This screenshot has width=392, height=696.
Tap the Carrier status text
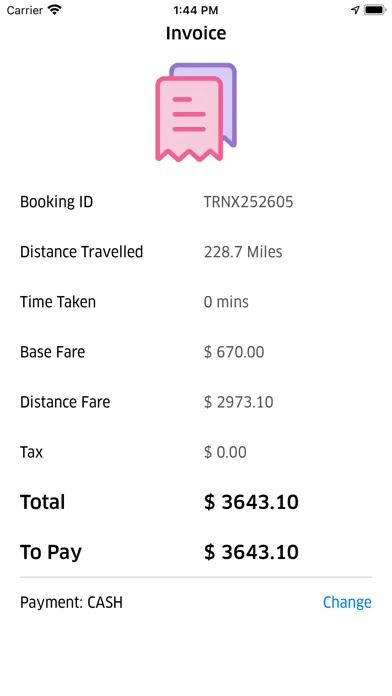coord(25,10)
